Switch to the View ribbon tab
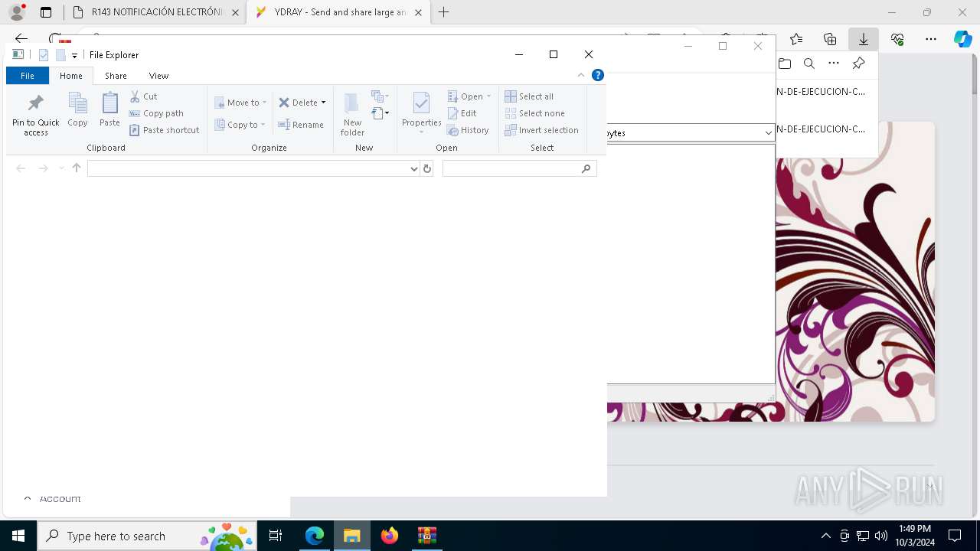Screen dimensions: 980x551 (x=158, y=76)
